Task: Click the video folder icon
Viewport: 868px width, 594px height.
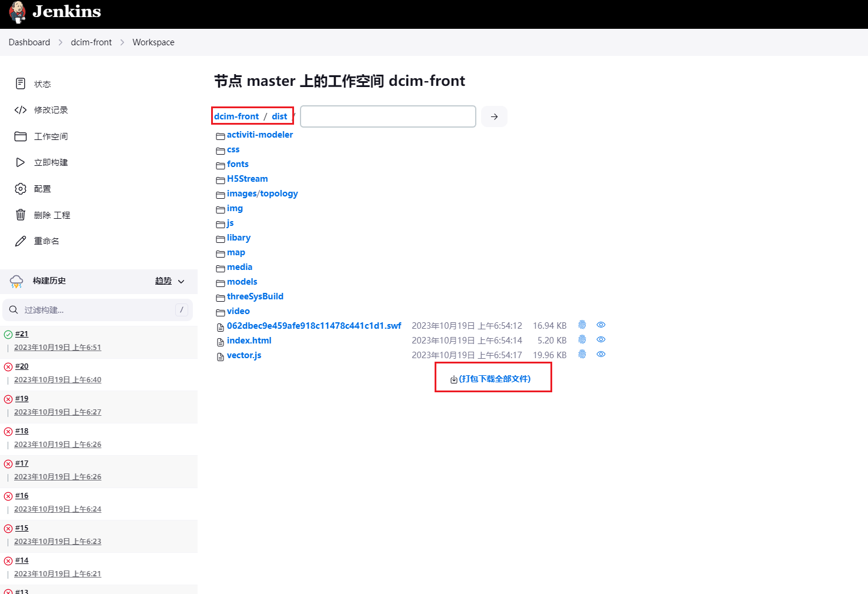Action: (221, 312)
